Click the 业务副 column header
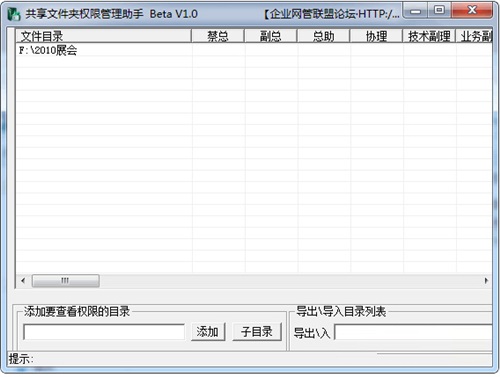 point(474,36)
